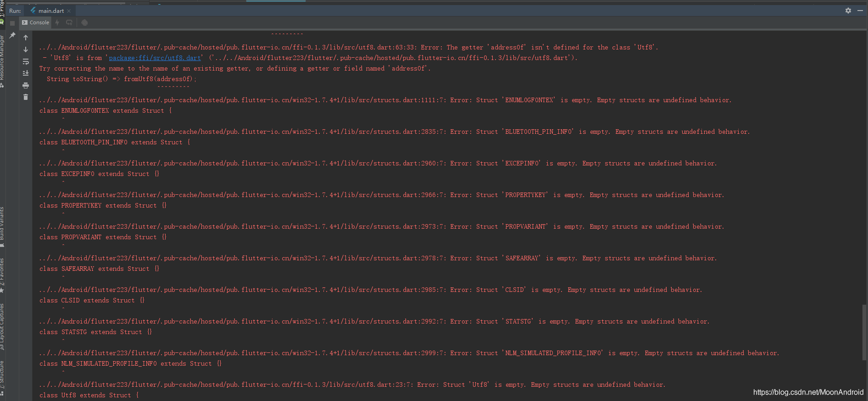Open the Resource Manager side panel
Screen dimensions: 868x401
click(2, 61)
